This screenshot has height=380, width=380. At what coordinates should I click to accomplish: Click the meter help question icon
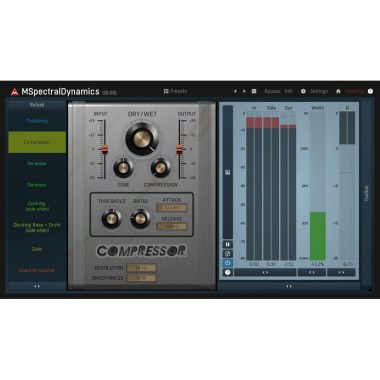pyautogui.click(x=228, y=272)
